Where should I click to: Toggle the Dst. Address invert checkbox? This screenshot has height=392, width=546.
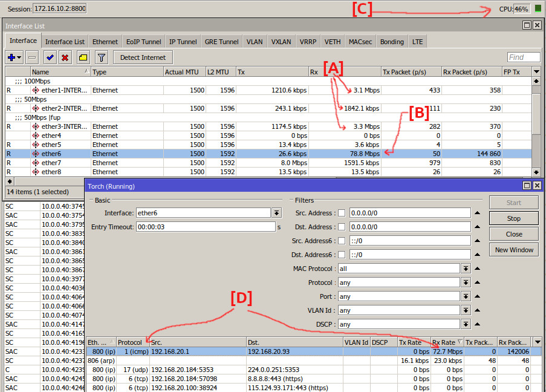pyautogui.click(x=342, y=227)
